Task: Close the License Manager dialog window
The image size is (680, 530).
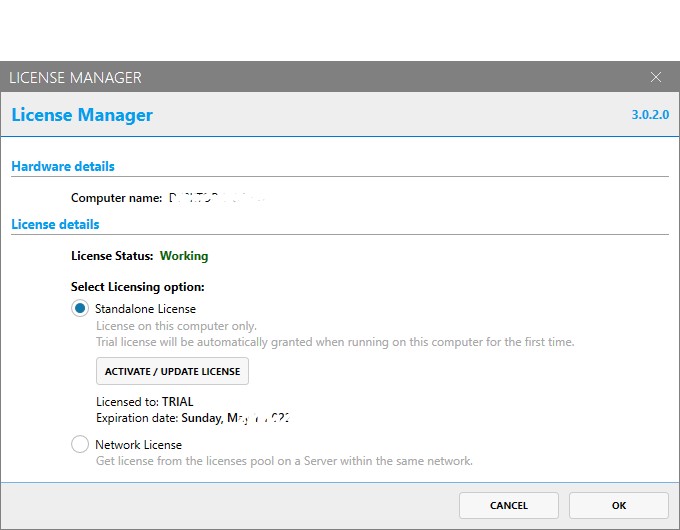Action: 656,77
